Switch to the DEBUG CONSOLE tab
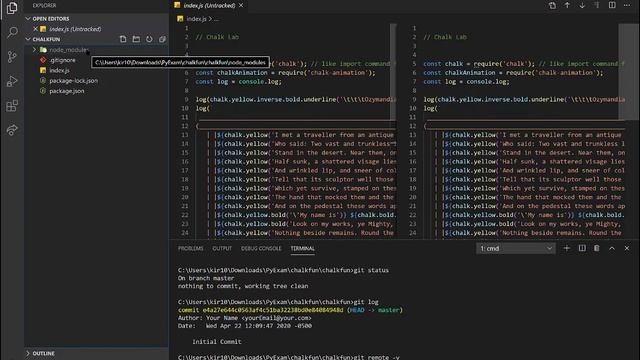Image resolution: width=640 pixels, height=360 pixels. [x=261, y=248]
